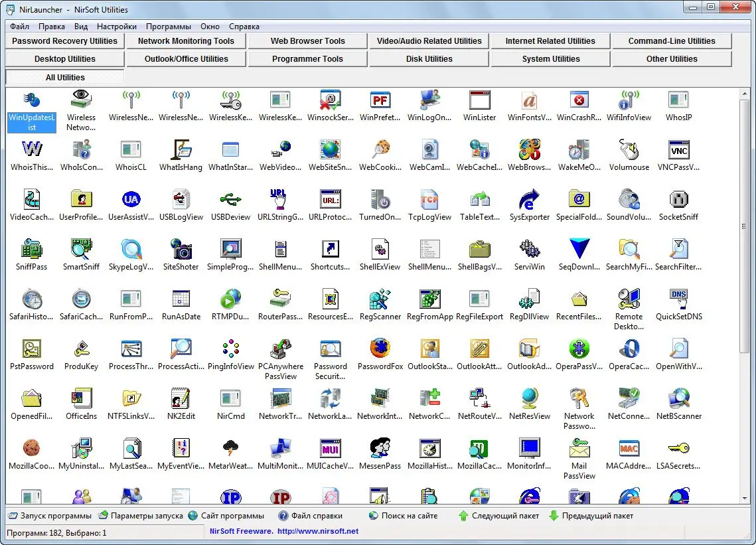Open the Вид menu
This screenshot has width=756, height=545.
[81, 27]
